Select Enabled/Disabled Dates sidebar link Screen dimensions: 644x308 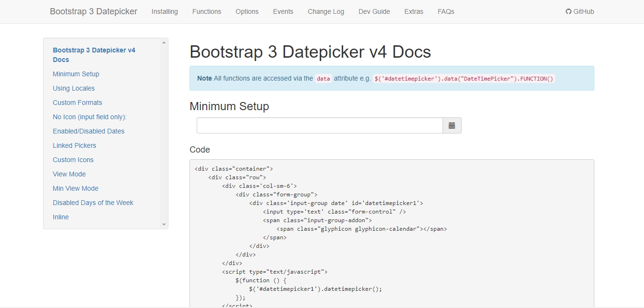click(88, 131)
